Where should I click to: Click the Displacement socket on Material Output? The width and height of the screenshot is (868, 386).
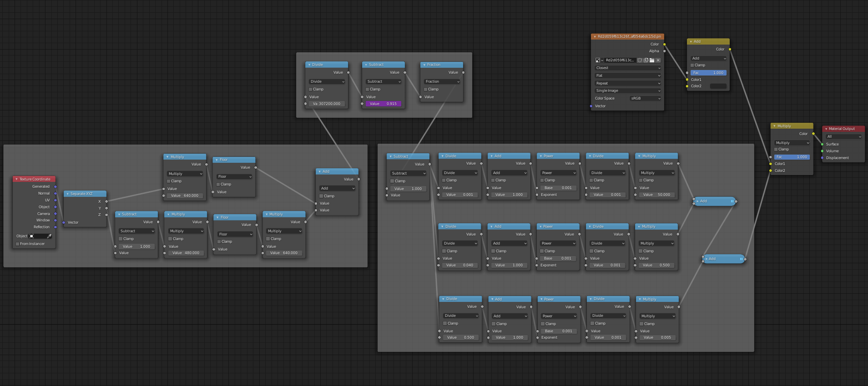click(822, 158)
